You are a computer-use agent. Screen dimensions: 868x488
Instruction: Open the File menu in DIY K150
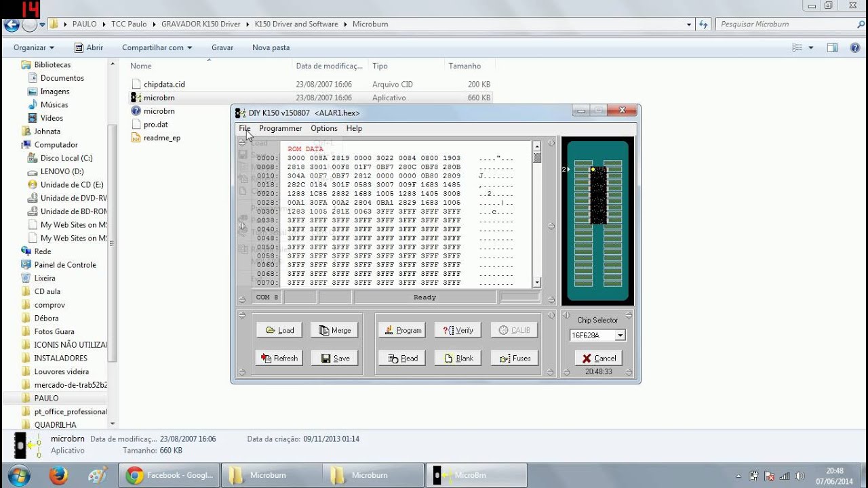pyautogui.click(x=244, y=128)
